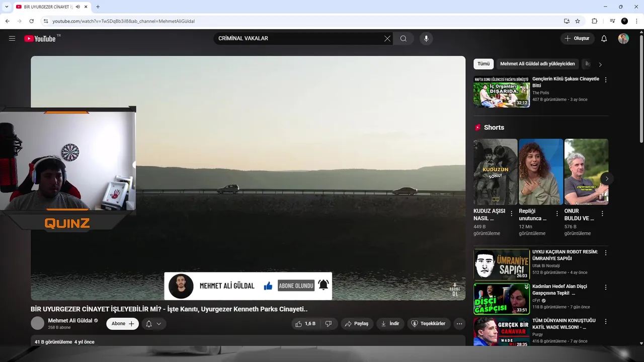Download the video via İndir
Viewport: 644px width, 362px height.
point(390,324)
